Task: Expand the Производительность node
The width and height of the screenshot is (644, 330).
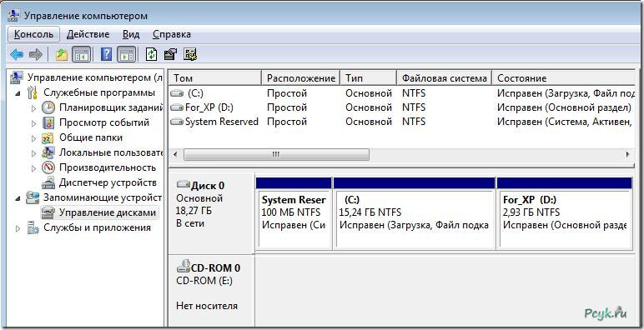Action: coord(34,167)
